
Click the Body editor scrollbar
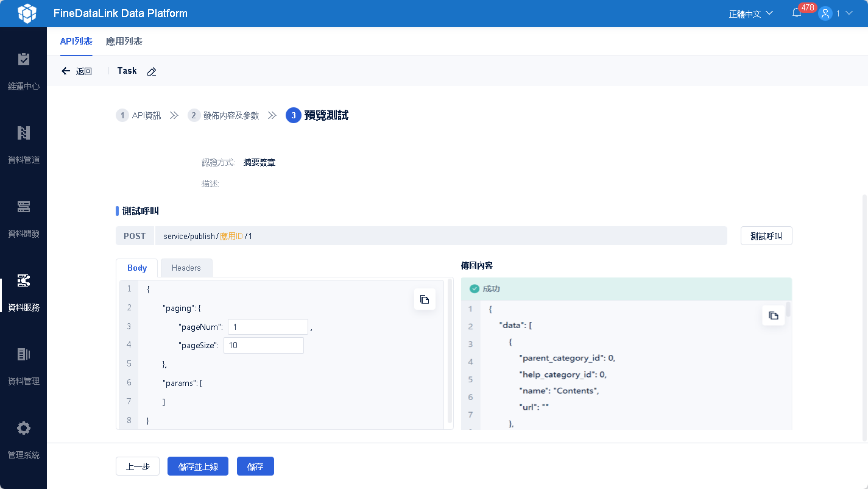tap(450, 351)
